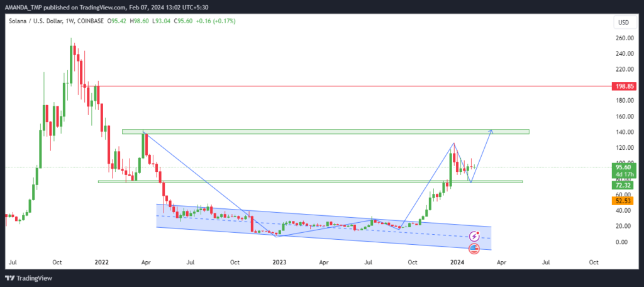Click the 220.00 price axis label
644x287 pixels.
[623, 69]
